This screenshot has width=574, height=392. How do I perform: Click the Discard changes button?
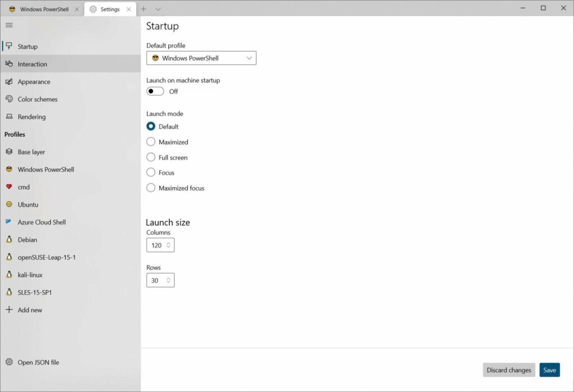point(509,370)
